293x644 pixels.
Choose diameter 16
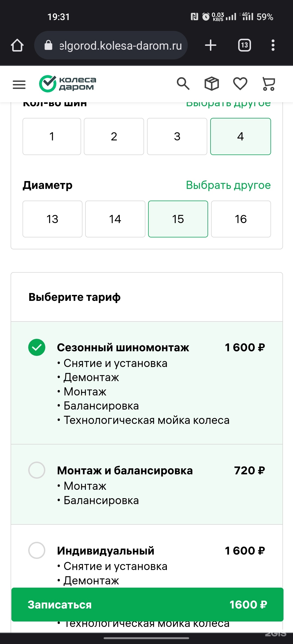241,219
